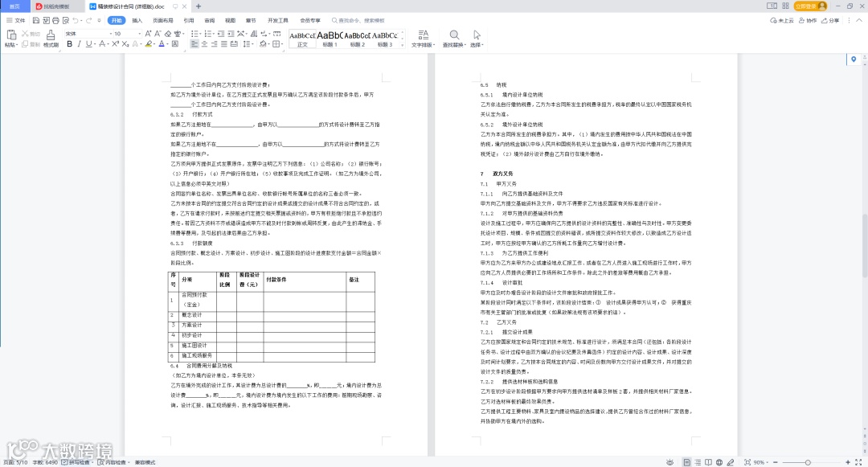This screenshot has height=467, width=868.
Task: Switch to the 首页 home tab
Action: coord(14,6)
